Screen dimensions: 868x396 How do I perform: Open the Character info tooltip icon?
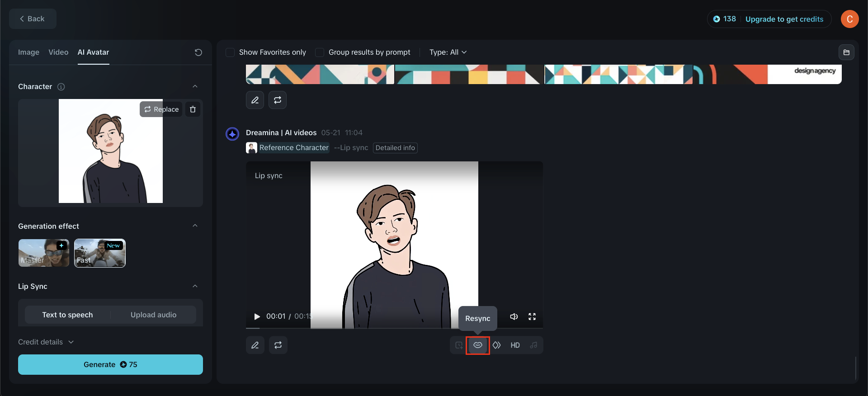coord(61,87)
